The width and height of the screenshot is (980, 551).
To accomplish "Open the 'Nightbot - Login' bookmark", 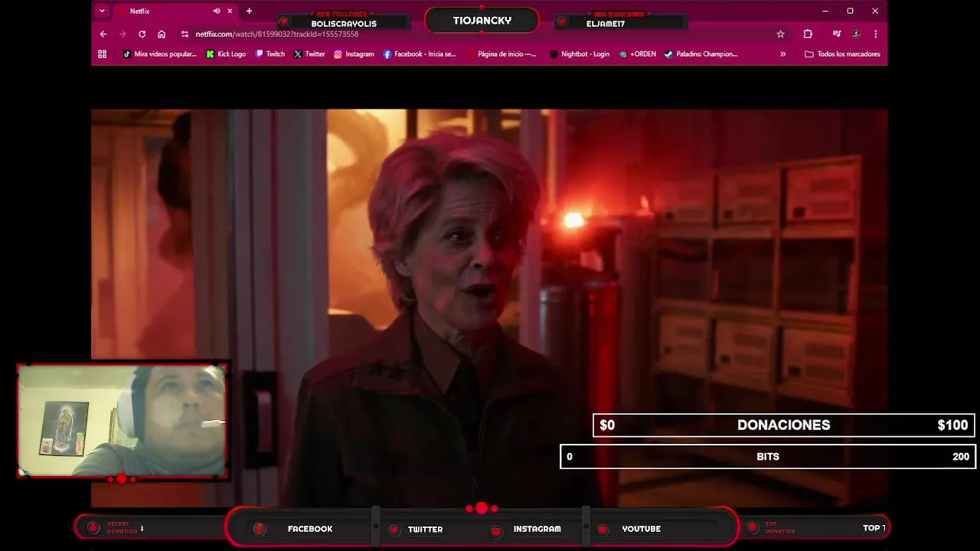I will [580, 54].
